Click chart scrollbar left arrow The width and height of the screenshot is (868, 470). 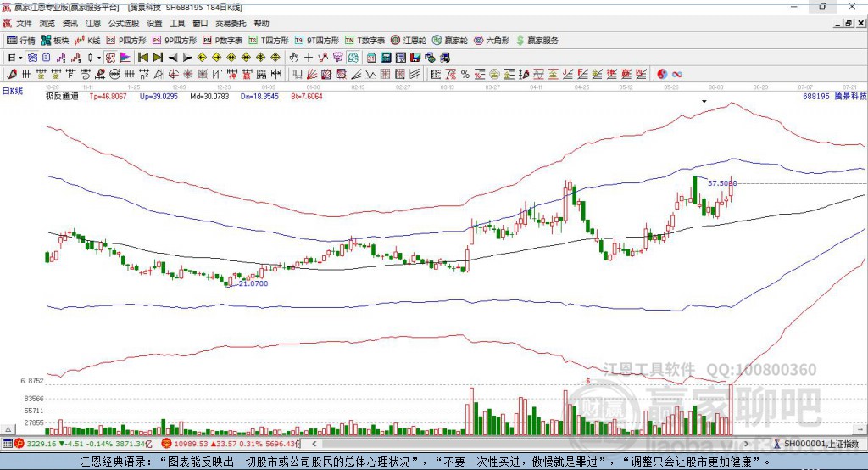(x=314, y=444)
